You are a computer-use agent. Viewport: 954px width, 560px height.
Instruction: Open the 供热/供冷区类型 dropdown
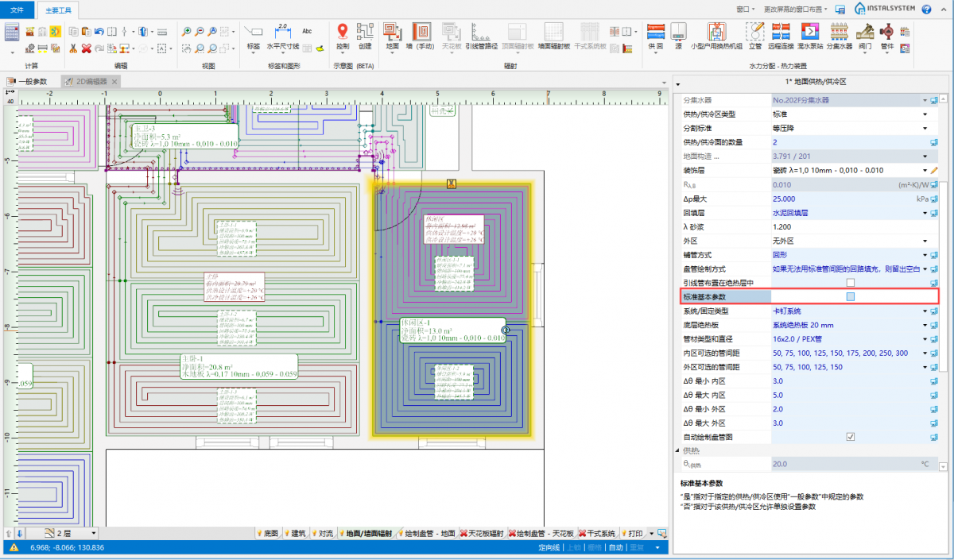[x=925, y=114]
